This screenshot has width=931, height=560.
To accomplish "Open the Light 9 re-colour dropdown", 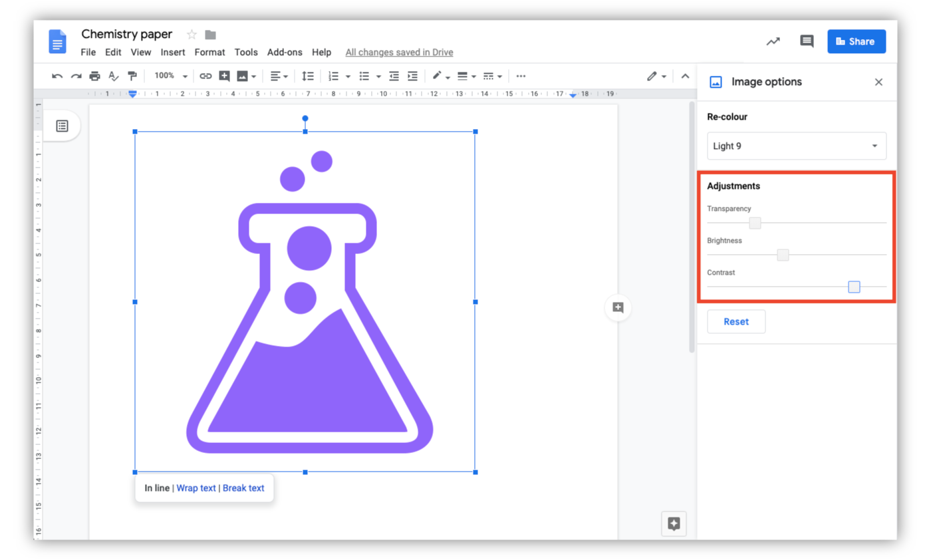I will tap(797, 146).
